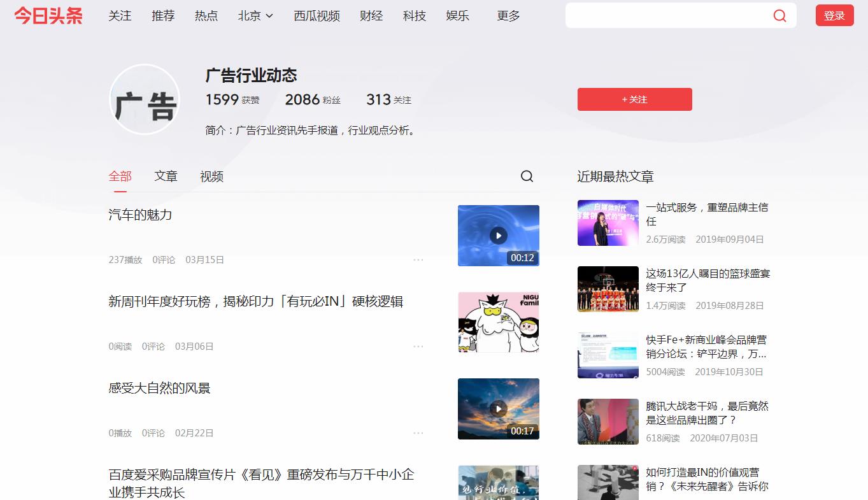The width and height of the screenshot is (868, 500).
Task: Open hot article 这场13亿人瞩目的篮球盛宴
Action: [x=708, y=280]
